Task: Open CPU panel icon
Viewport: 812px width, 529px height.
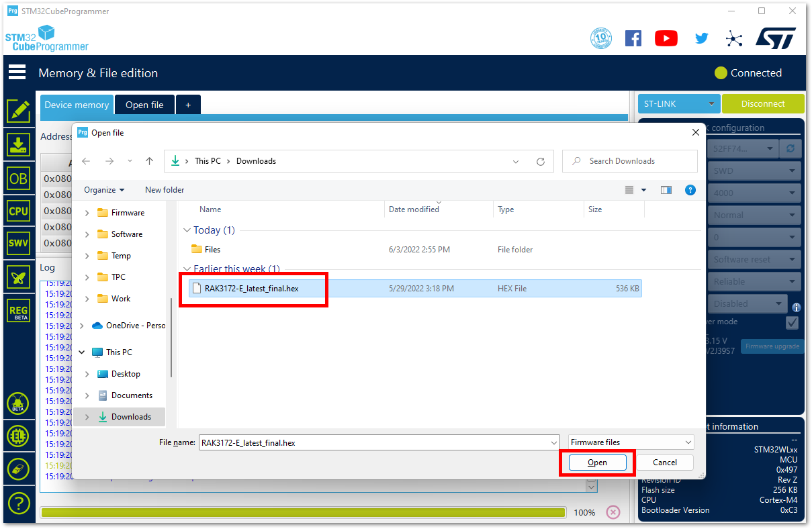Action: click(x=18, y=211)
